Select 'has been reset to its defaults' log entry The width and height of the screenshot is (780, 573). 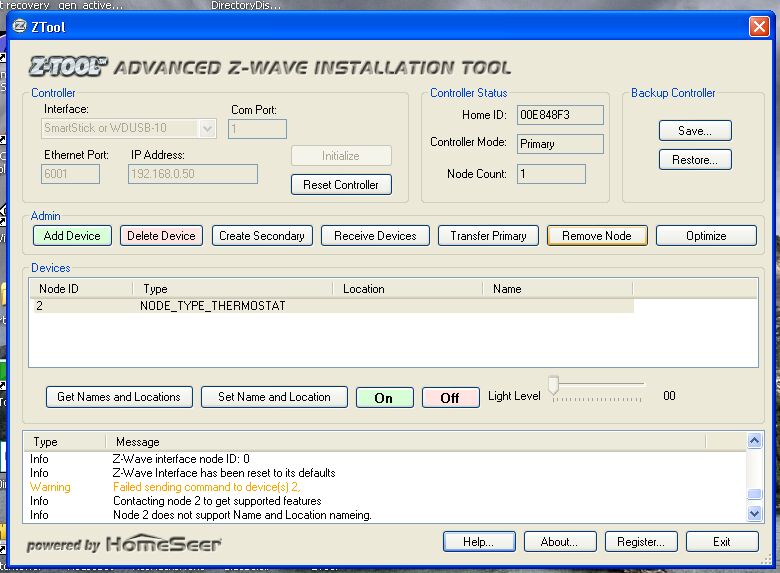pyautogui.click(x=386, y=473)
